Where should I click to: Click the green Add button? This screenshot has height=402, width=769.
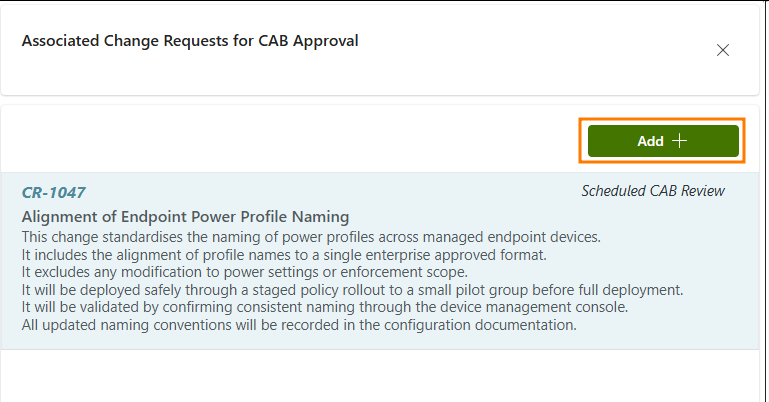(x=662, y=141)
